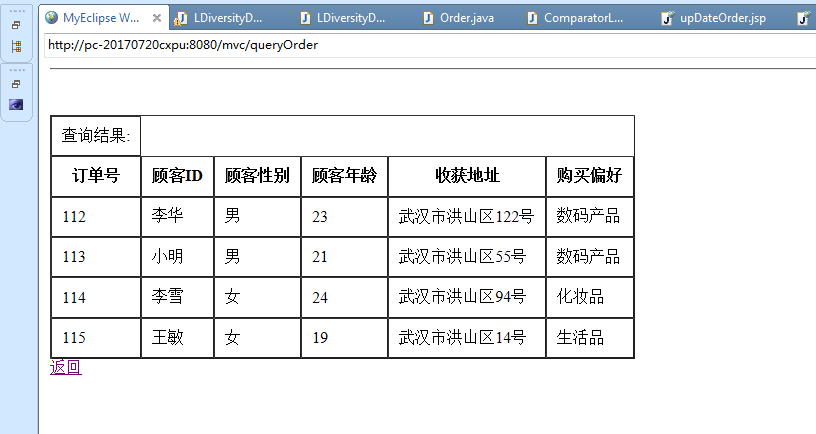Click the upper restore view icon in sidebar

pyautogui.click(x=16, y=25)
